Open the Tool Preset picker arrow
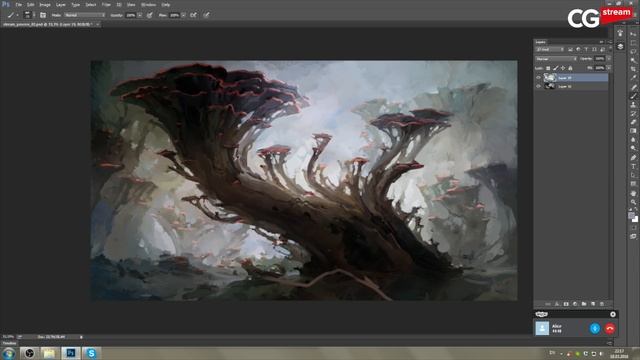Image resolution: width=640 pixels, height=360 pixels. 17,15
